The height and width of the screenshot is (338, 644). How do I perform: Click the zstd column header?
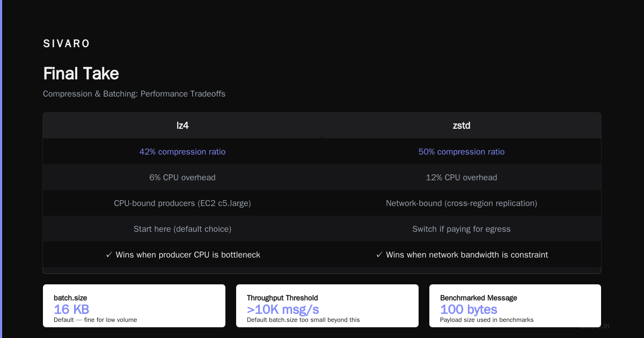462,126
